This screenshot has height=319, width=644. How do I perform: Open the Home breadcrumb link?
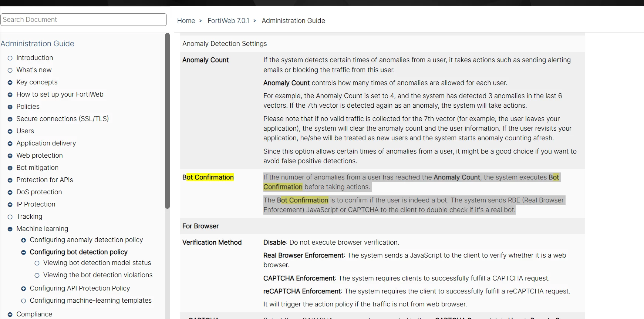(x=186, y=21)
